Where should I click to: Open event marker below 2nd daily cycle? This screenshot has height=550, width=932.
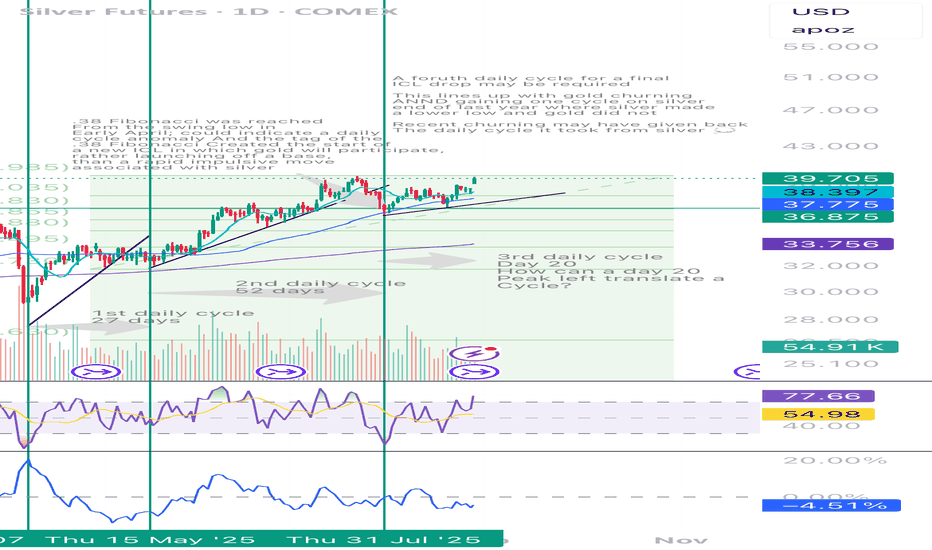click(281, 372)
